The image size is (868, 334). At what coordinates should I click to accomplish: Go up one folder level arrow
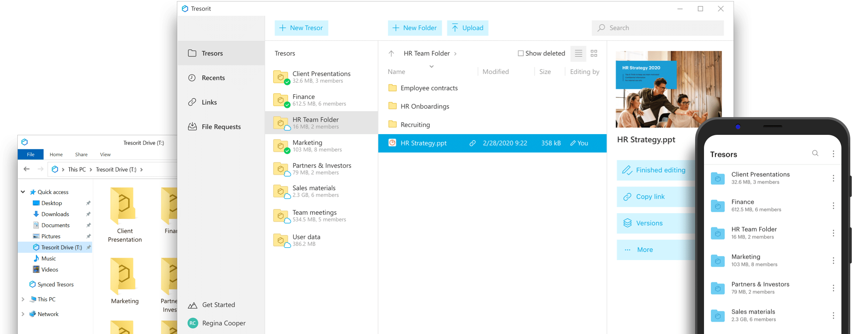[391, 54]
